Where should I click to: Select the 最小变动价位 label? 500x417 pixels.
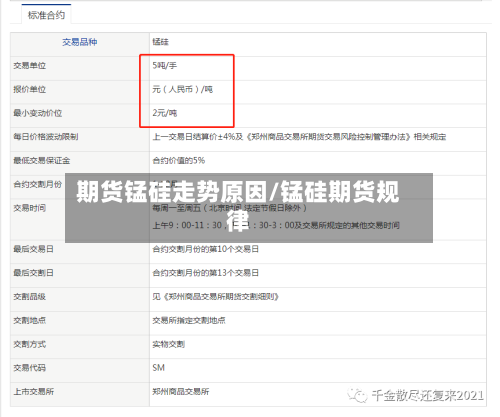(38, 113)
